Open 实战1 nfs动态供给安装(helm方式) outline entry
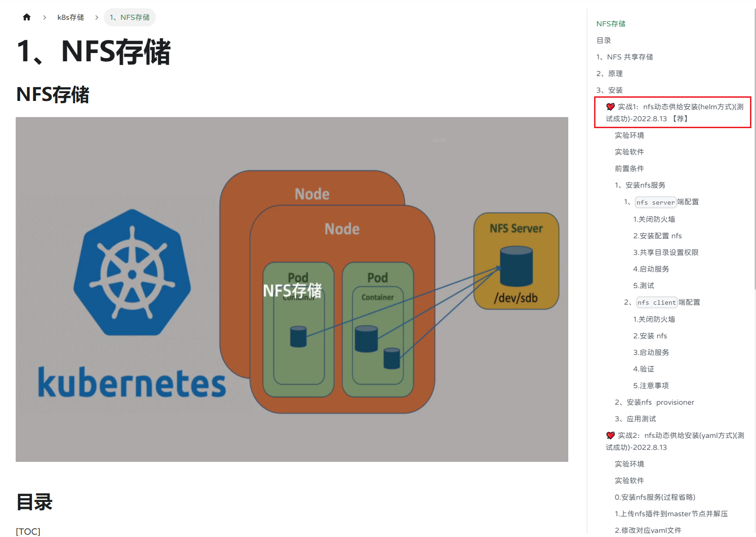 (x=675, y=112)
